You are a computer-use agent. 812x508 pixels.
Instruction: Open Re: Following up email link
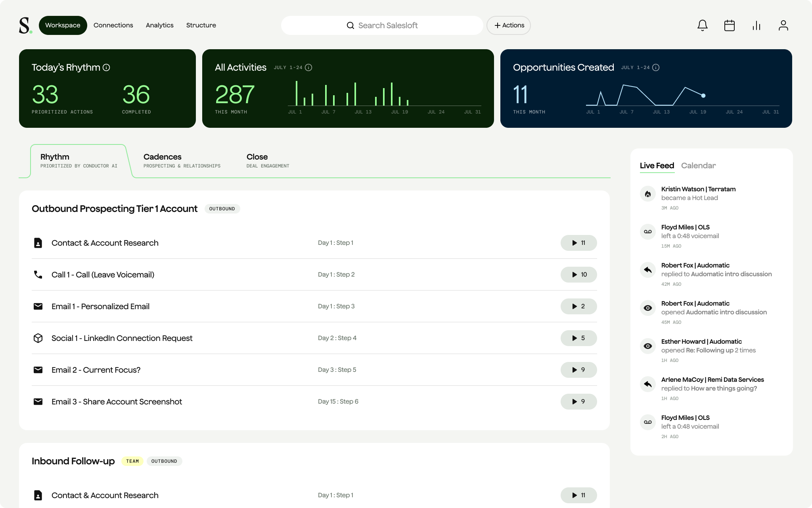click(x=710, y=350)
